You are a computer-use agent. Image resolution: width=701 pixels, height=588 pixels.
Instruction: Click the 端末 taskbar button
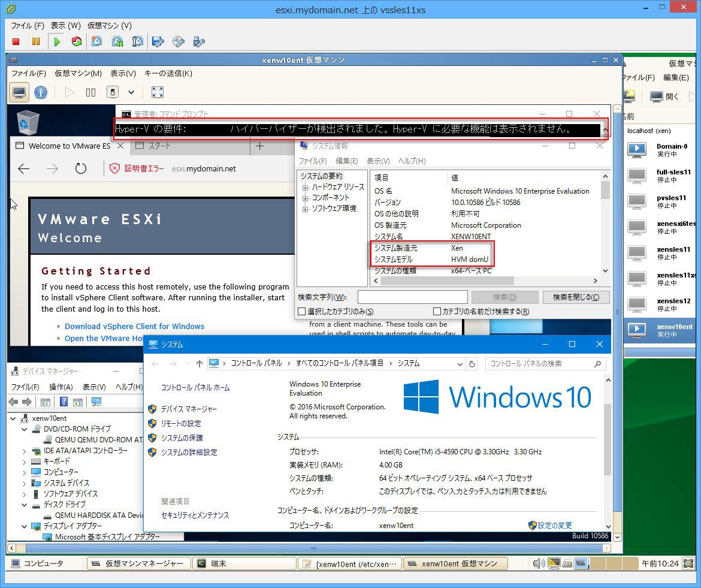pos(244,564)
